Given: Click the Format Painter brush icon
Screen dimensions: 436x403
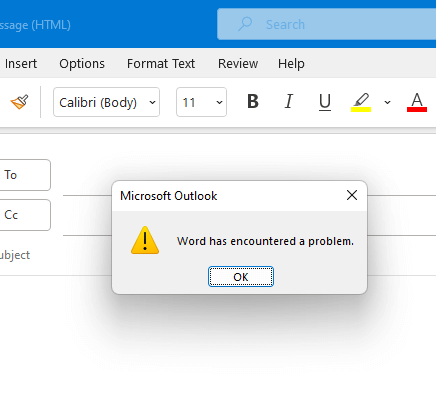Looking at the screenshot, I should click(x=19, y=102).
